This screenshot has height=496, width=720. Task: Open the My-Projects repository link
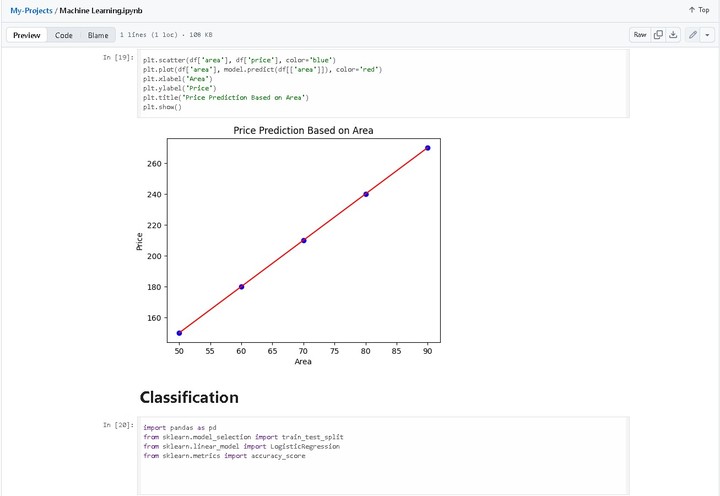pos(30,10)
